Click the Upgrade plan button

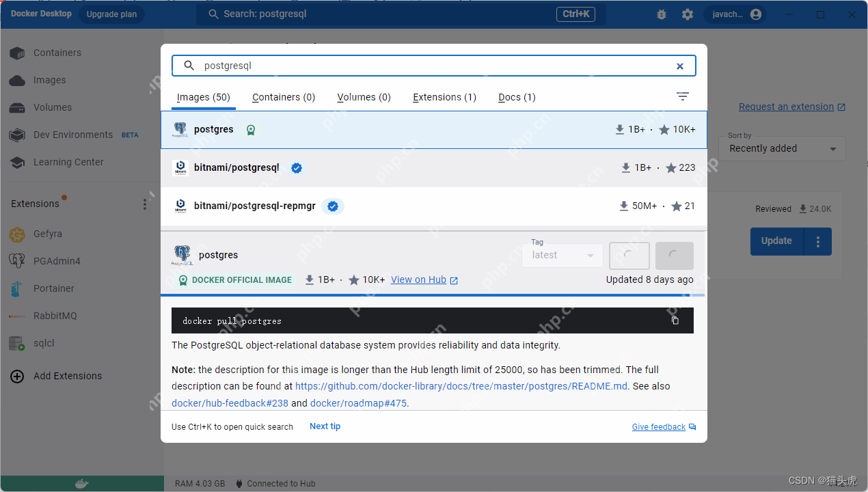[x=111, y=14]
